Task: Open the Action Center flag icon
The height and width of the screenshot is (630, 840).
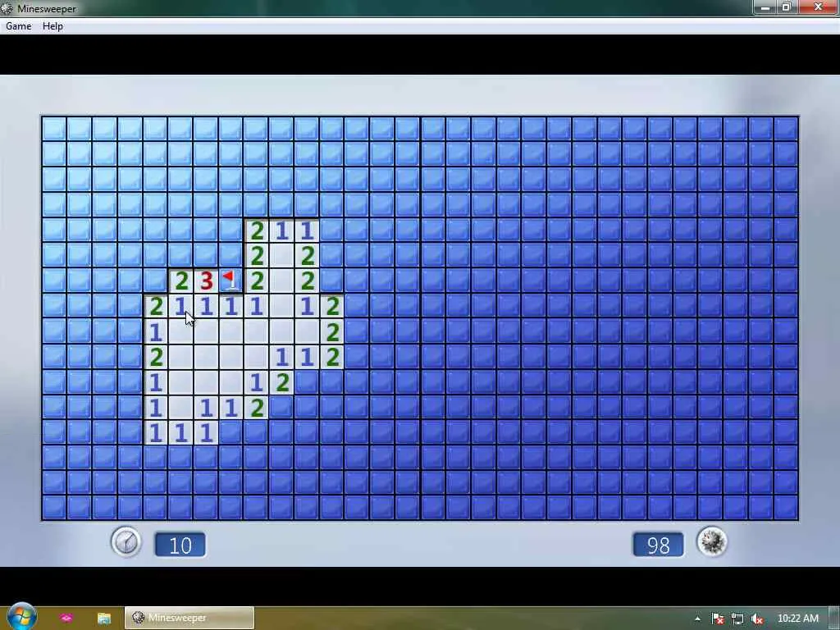Action: pos(718,619)
